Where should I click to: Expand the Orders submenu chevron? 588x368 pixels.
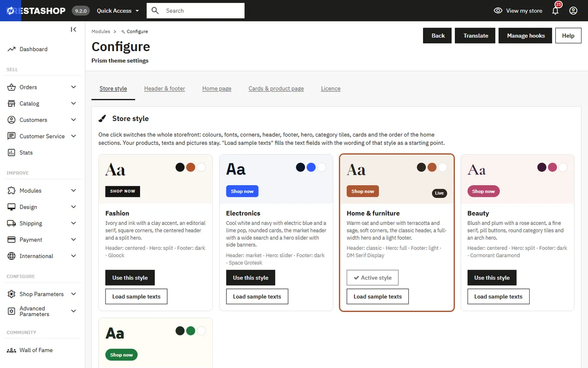point(73,87)
